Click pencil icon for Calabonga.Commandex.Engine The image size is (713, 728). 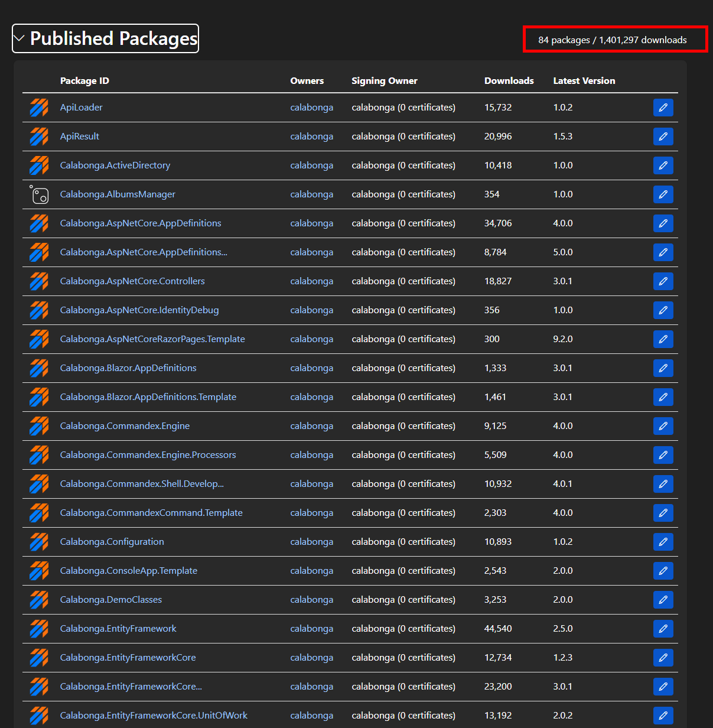click(x=663, y=426)
